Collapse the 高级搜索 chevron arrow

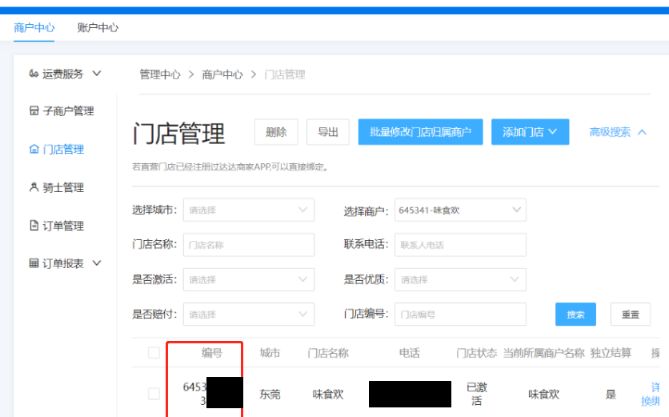[642, 132]
